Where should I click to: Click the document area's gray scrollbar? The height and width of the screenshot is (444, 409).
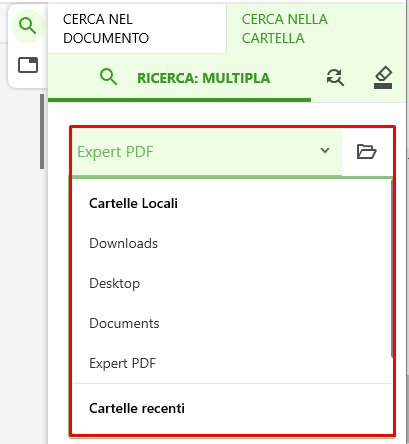(x=42, y=131)
